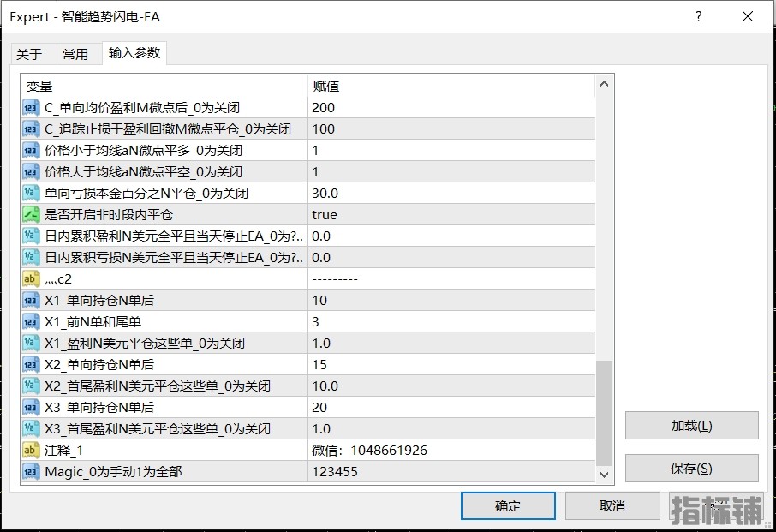This screenshot has height=532, width=776.
Task: Click icon beside X1_盈利N美元平仓这些单 row
Action: click(31, 344)
